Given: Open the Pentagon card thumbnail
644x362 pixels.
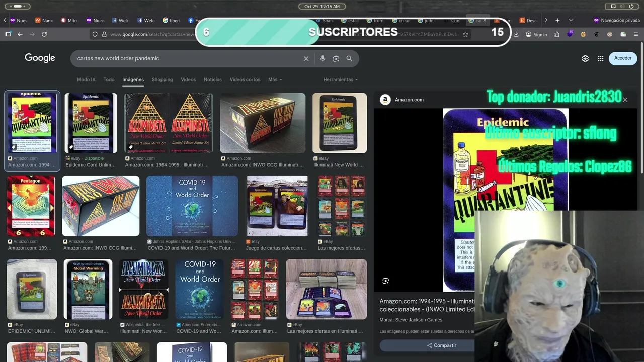Looking at the screenshot, I should [31, 206].
